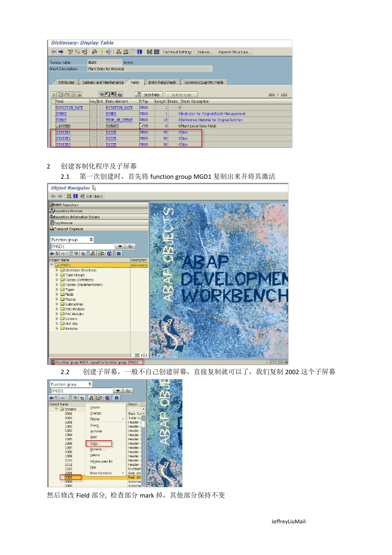Viewport: 392px width, 555px height.
Task: Click the cut icon above the Field column
Action: click(x=54, y=95)
